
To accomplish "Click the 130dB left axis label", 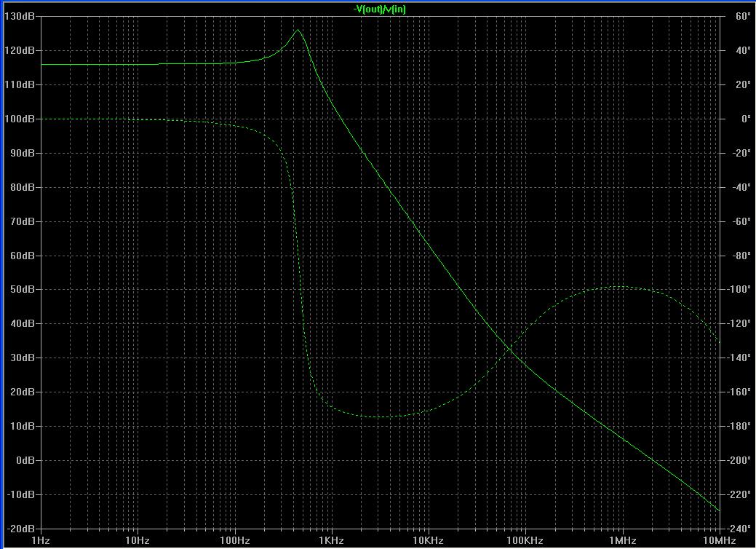I will tap(20, 17).
